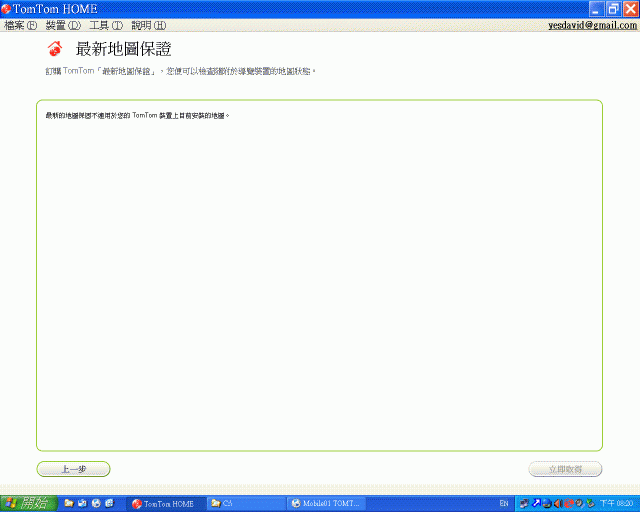
Task: Restore down the TomTom HOME window
Action: 613,9
